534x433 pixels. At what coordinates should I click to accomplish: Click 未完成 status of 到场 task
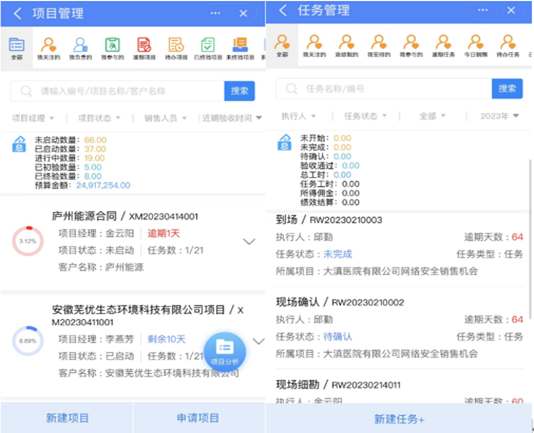[337, 254]
